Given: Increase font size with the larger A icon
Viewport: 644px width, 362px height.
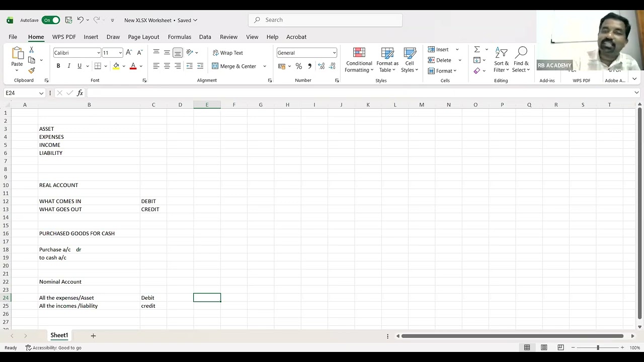Looking at the screenshot, I should point(129,52).
